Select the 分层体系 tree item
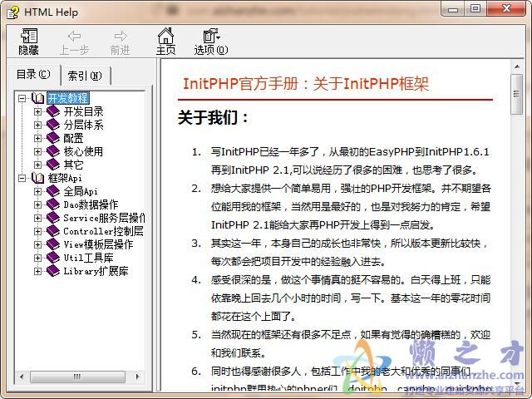 83,125
